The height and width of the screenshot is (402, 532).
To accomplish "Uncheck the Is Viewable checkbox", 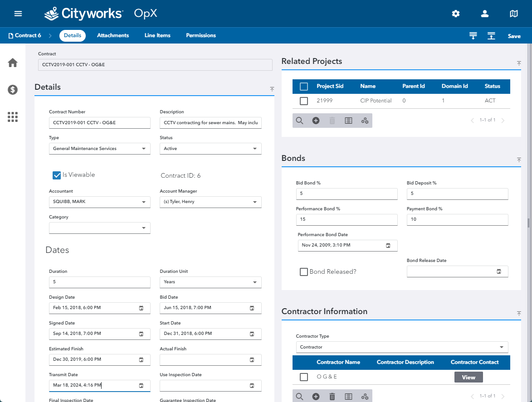I will click(x=57, y=175).
